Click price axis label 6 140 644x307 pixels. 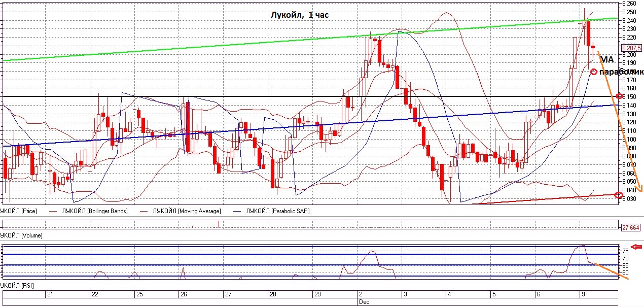pos(629,105)
